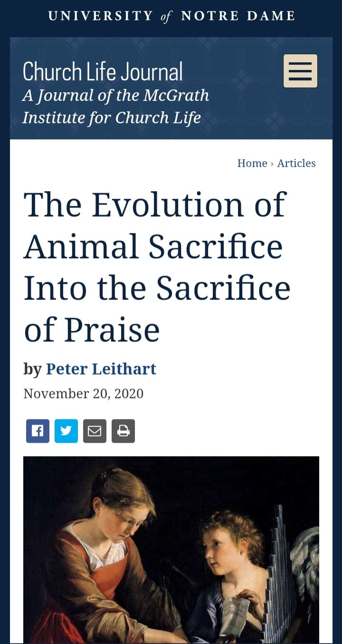Select the Twitter bird share icon
Image resolution: width=342 pixels, height=644 pixels.
pyautogui.click(x=66, y=431)
